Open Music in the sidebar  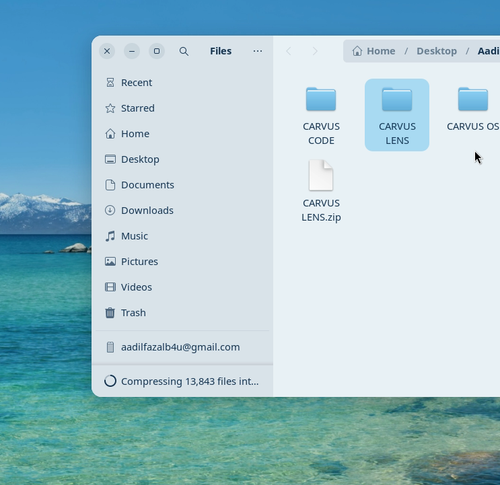pyautogui.click(x=182, y=236)
